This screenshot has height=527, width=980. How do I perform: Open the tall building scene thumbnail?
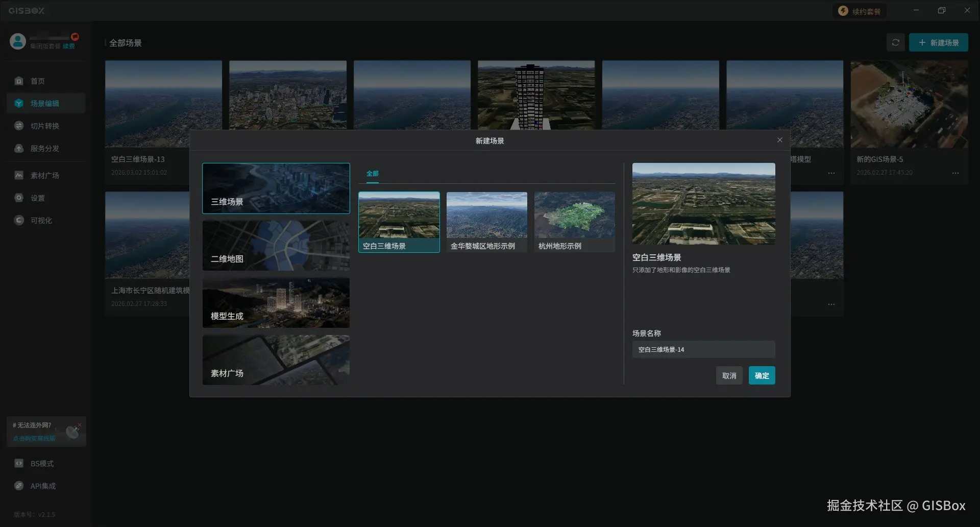(536, 95)
